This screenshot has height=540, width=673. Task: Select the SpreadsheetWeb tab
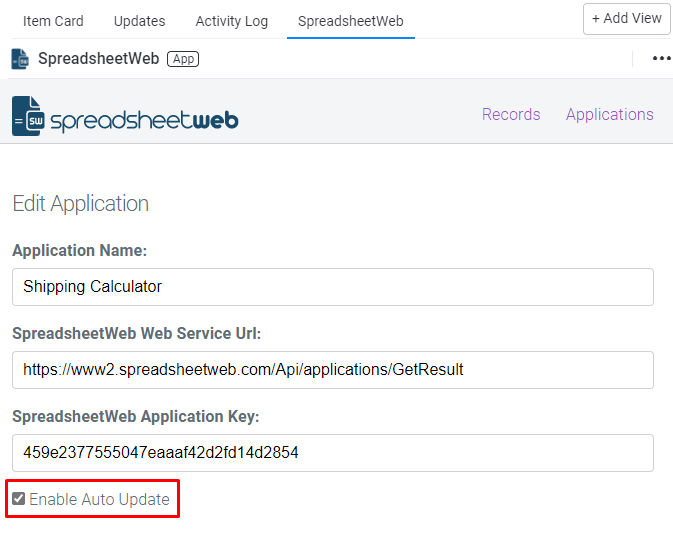coord(350,20)
